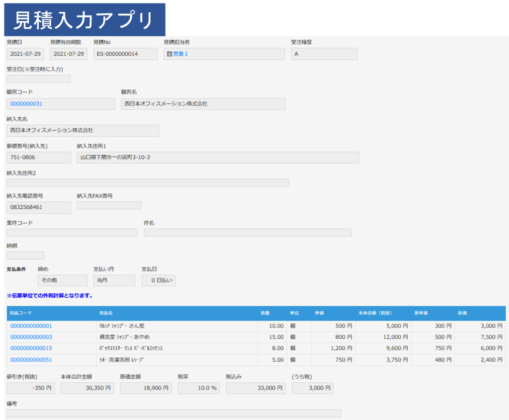Click the 見積入力アプリ title banner
The height and width of the screenshot is (420, 509).
point(85,20)
